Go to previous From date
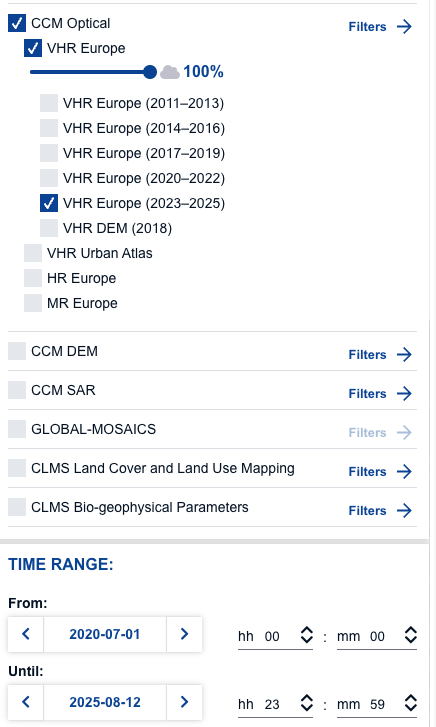The image size is (436, 727). 26,634
